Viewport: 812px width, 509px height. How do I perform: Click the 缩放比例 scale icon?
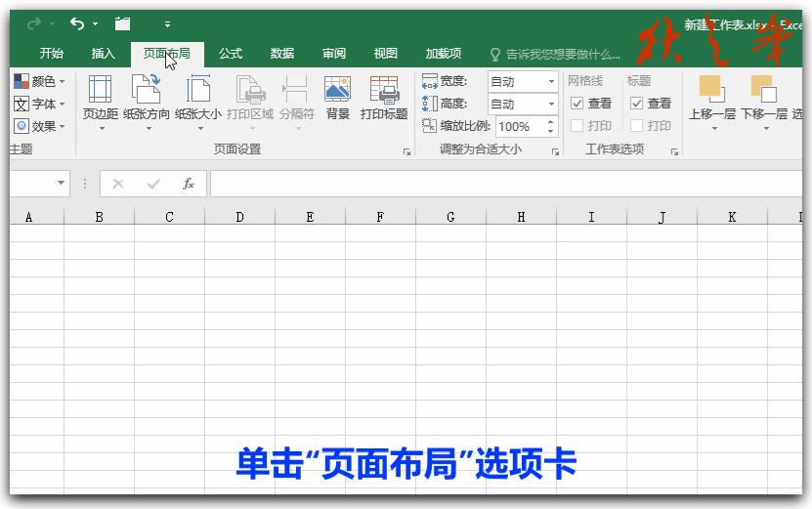(x=430, y=126)
